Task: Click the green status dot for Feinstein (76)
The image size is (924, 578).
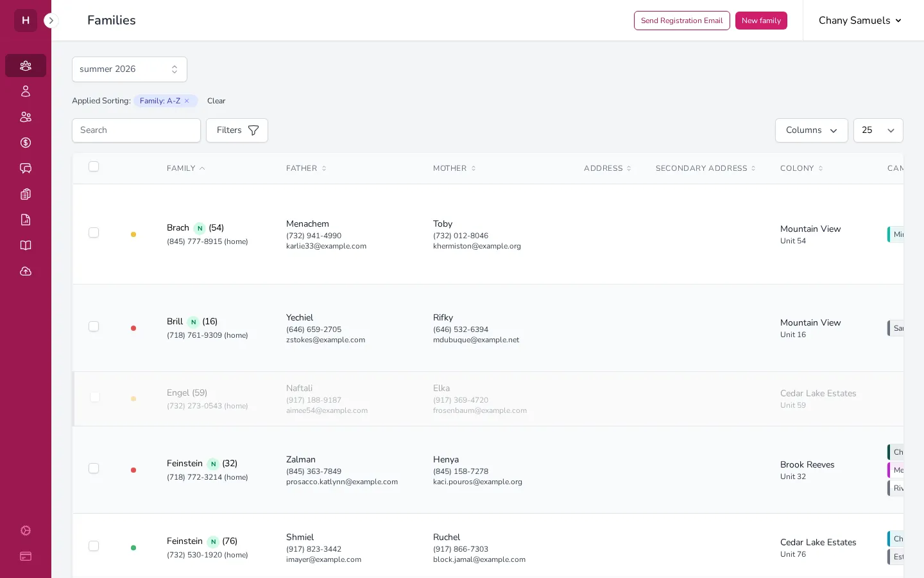Action: coord(133,548)
